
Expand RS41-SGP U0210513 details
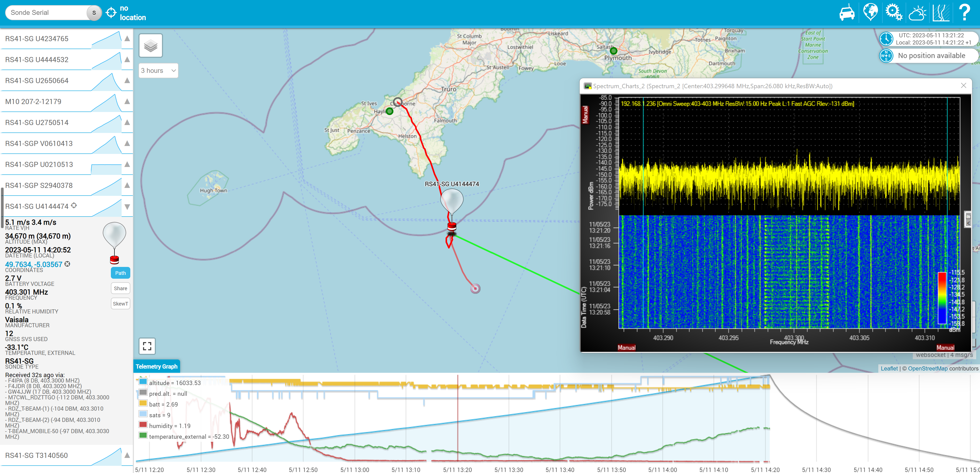pos(127,164)
